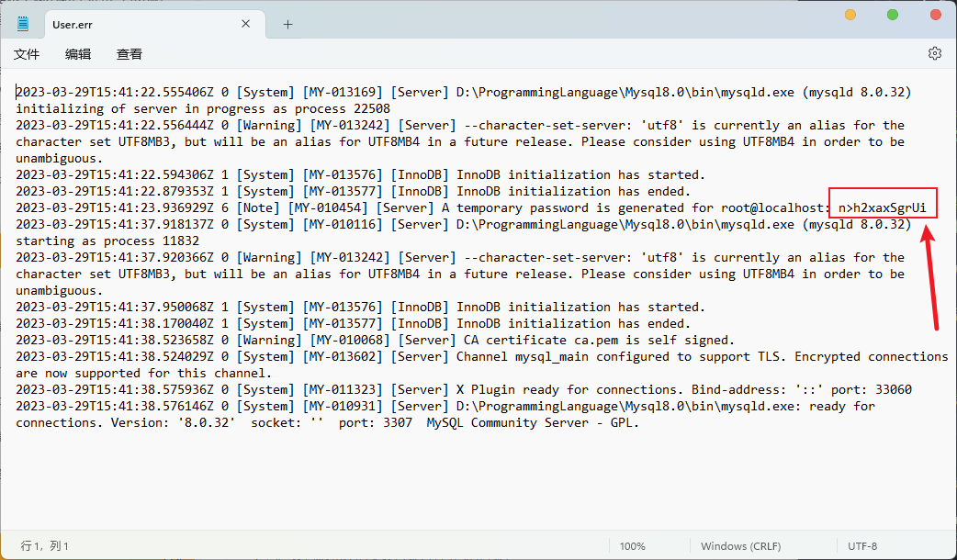Click '[MY-013602]' code in log
Viewport: 957px width, 560px height.
[x=343, y=357]
